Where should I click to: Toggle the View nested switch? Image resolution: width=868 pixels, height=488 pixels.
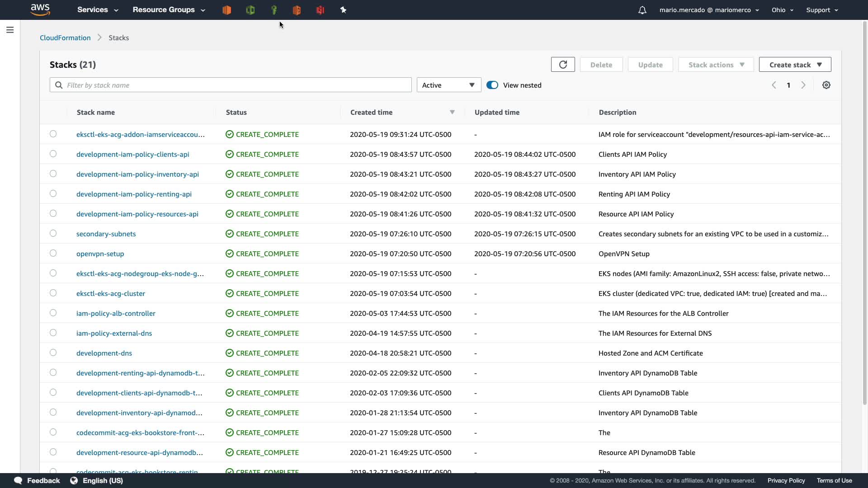(x=492, y=85)
